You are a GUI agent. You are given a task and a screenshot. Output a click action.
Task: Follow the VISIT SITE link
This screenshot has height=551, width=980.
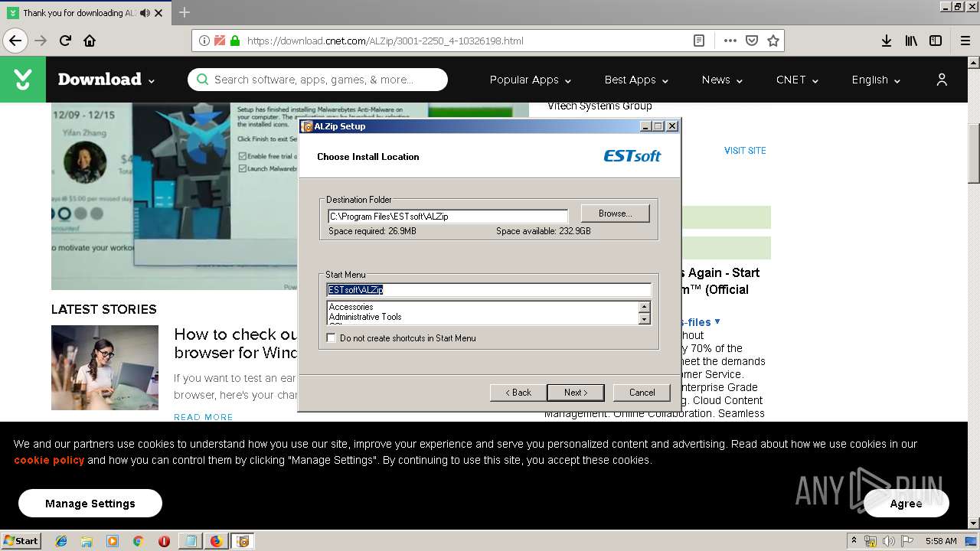(745, 151)
